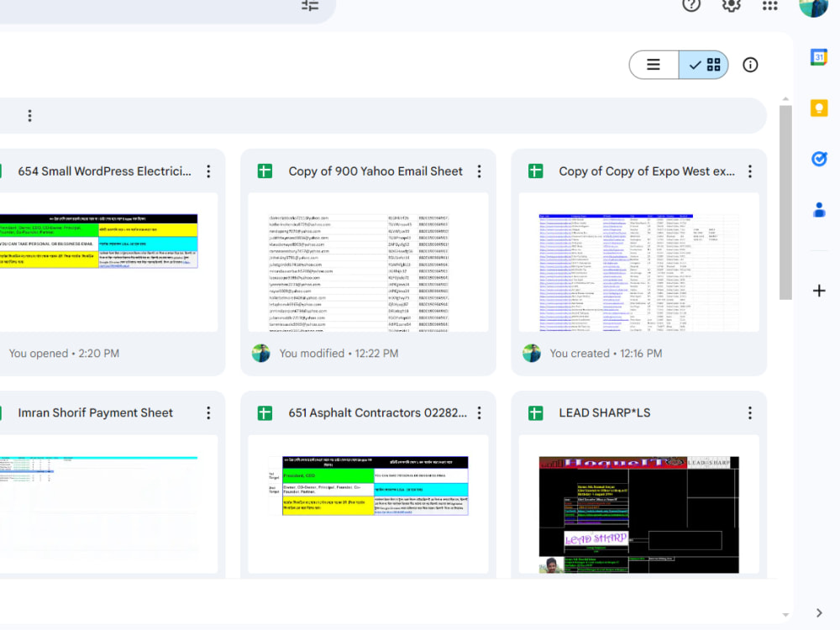Click Sheets icon on Copy of 900 Yahoo Email Sheet
The height and width of the screenshot is (630, 840).
coord(265,171)
